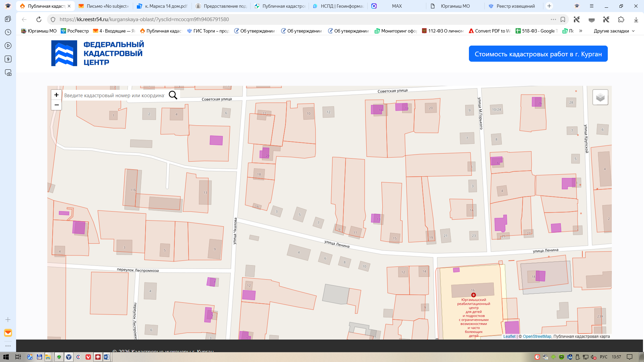The height and width of the screenshot is (362, 644).
Task: Open the Convert PDF to W bookmark
Action: (x=490, y=31)
